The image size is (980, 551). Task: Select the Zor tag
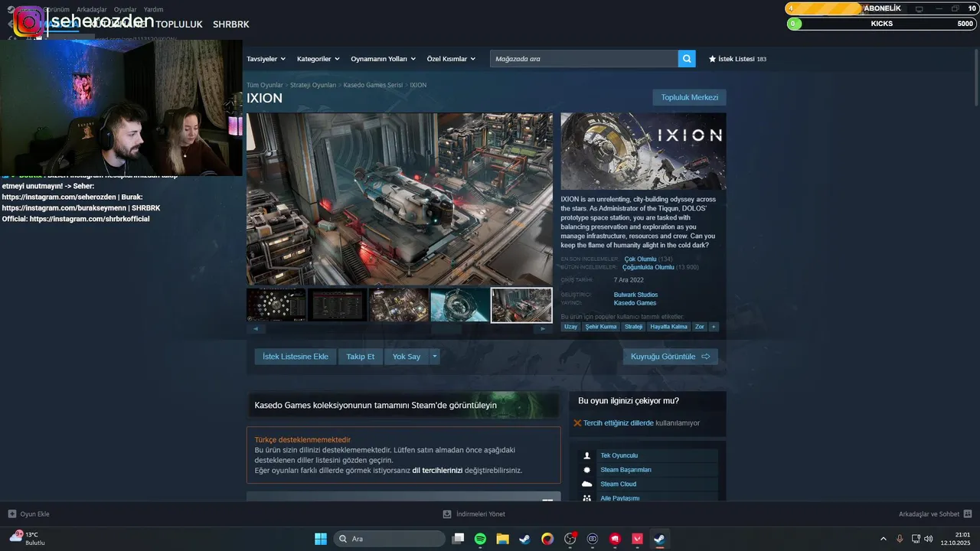pos(700,327)
